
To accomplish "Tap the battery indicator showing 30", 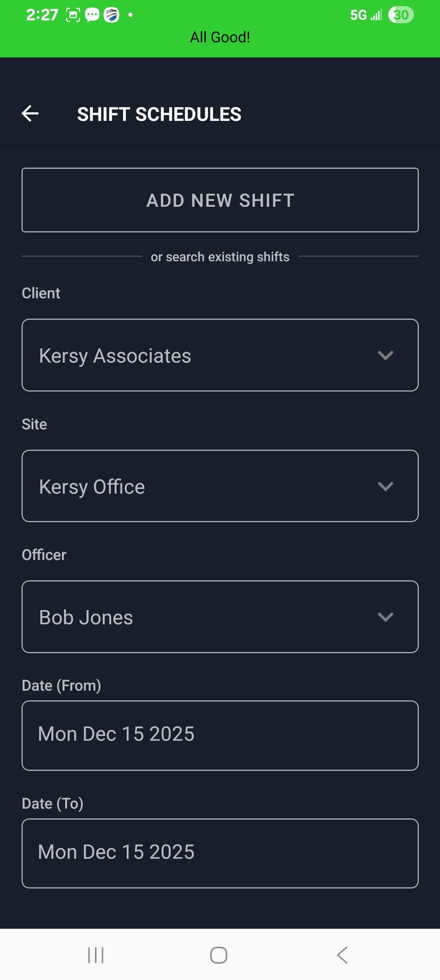I will (401, 15).
